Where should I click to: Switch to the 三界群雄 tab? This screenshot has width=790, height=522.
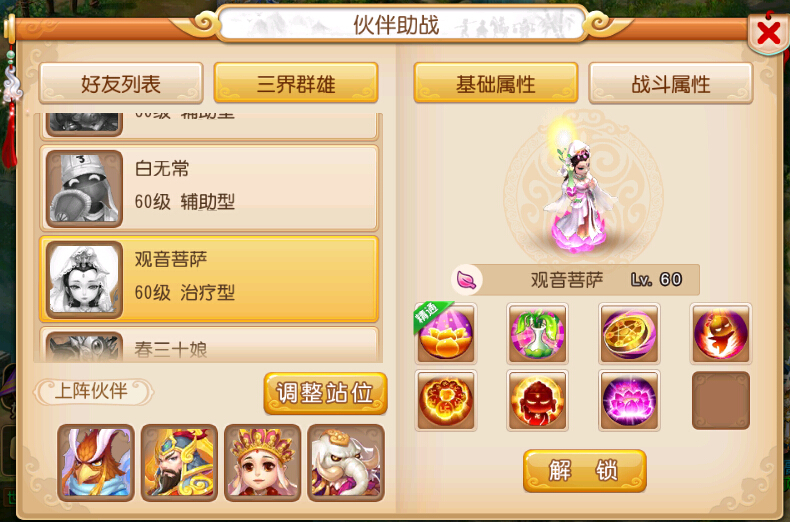click(x=296, y=84)
